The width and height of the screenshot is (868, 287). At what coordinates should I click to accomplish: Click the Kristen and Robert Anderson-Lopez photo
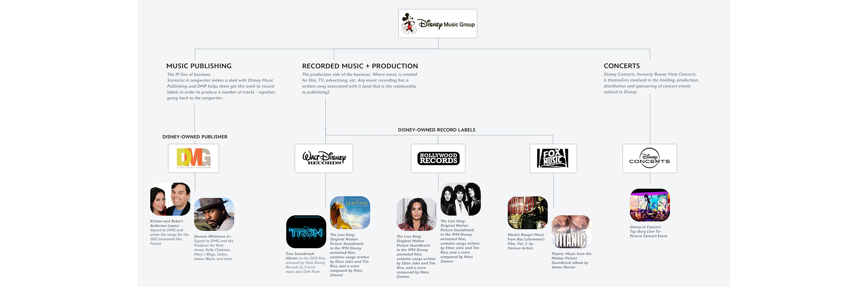point(170,199)
